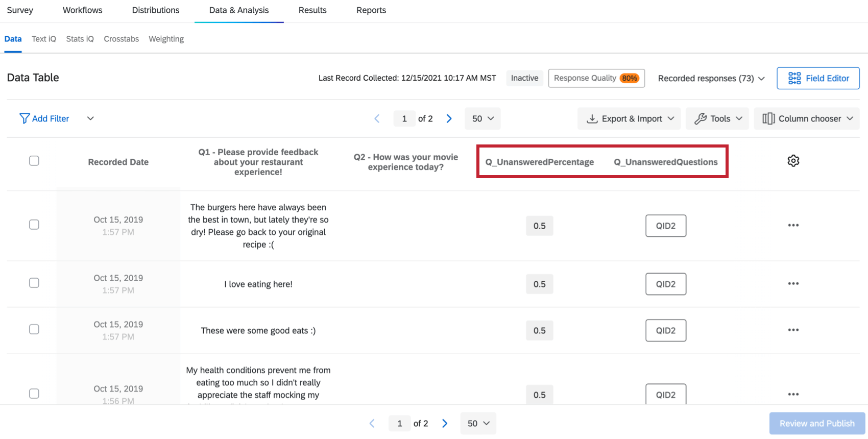Open the Column chooser dropdown
868x439 pixels.
point(807,118)
